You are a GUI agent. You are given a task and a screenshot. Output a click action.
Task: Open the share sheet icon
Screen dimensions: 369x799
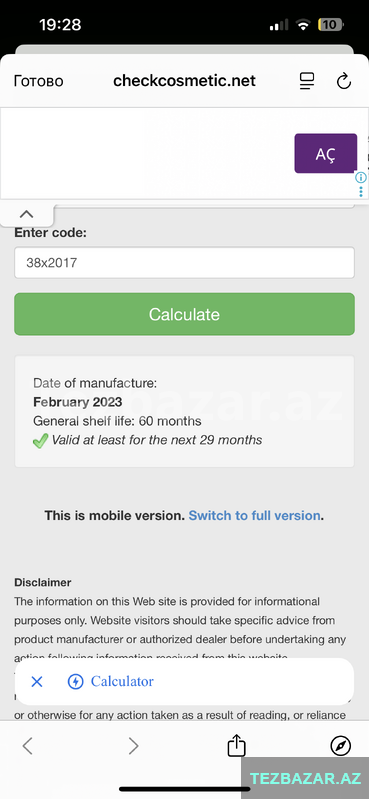click(x=236, y=746)
